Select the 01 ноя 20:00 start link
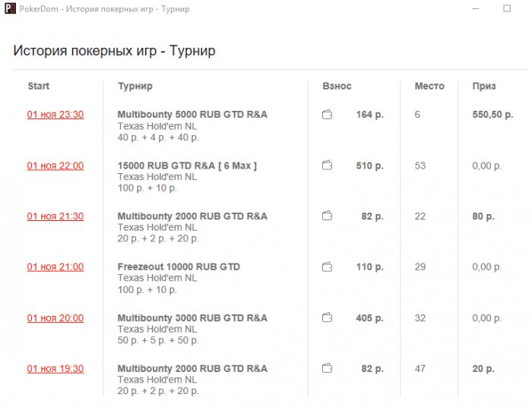This screenshot has height=410, width=532. [55, 318]
